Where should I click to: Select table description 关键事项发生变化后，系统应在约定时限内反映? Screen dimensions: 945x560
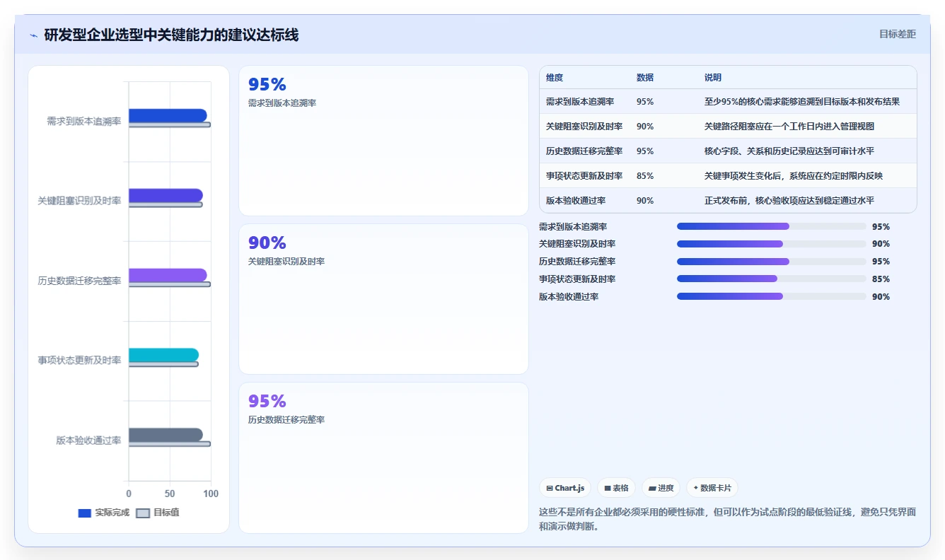coord(794,176)
